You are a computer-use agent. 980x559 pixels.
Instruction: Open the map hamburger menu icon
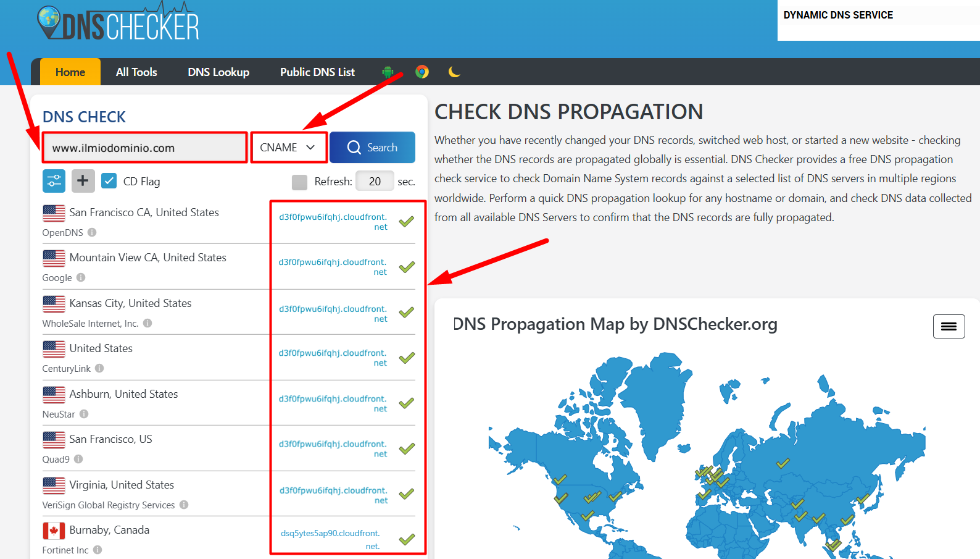click(949, 326)
